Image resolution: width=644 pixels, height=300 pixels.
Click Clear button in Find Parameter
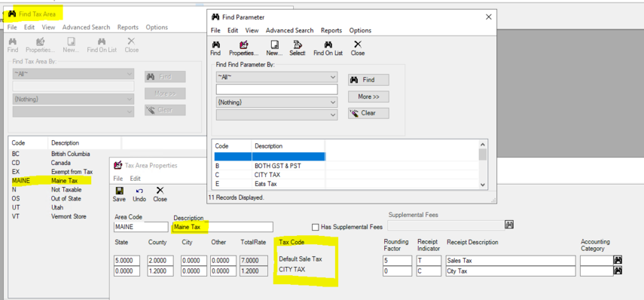[x=368, y=113]
